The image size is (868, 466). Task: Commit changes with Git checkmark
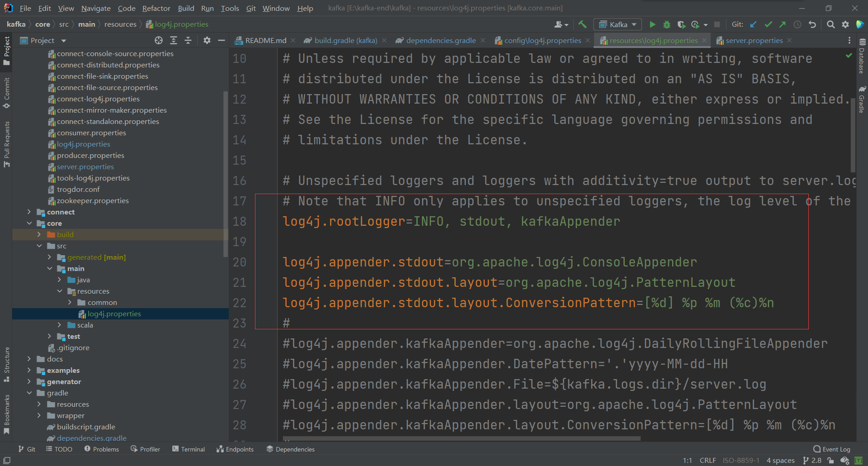click(768, 24)
